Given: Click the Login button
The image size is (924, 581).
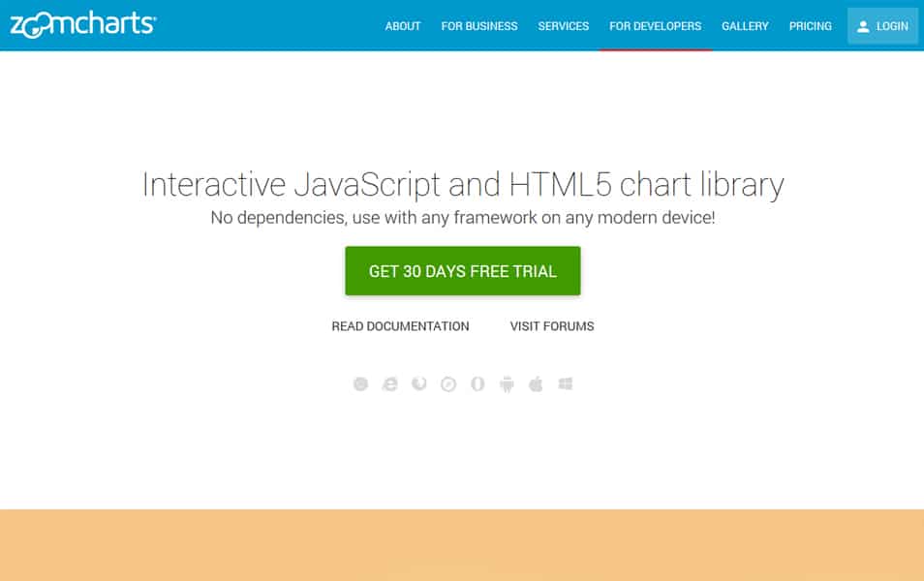Looking at the screenshot, I should [882, 26].
